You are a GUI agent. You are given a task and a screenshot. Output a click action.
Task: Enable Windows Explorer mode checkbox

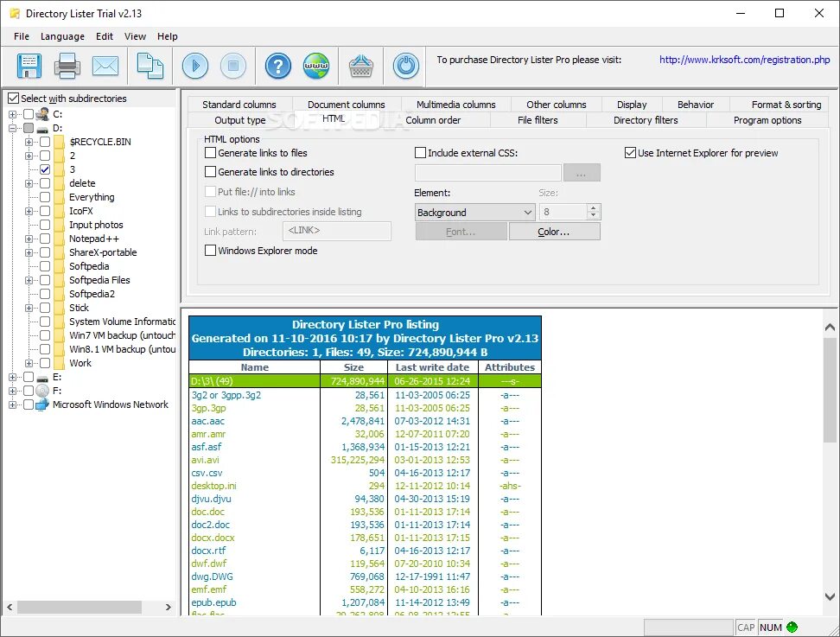(211, 250)
